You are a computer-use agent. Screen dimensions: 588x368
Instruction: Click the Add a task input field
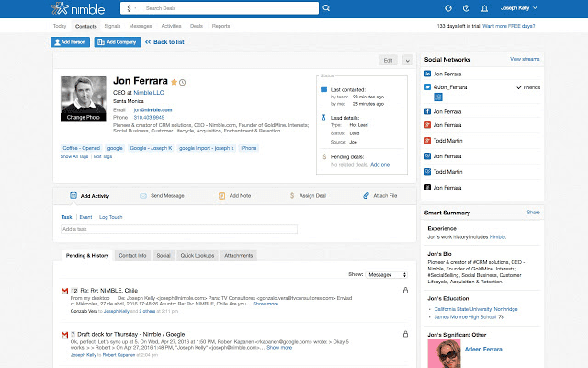[179, 229]
